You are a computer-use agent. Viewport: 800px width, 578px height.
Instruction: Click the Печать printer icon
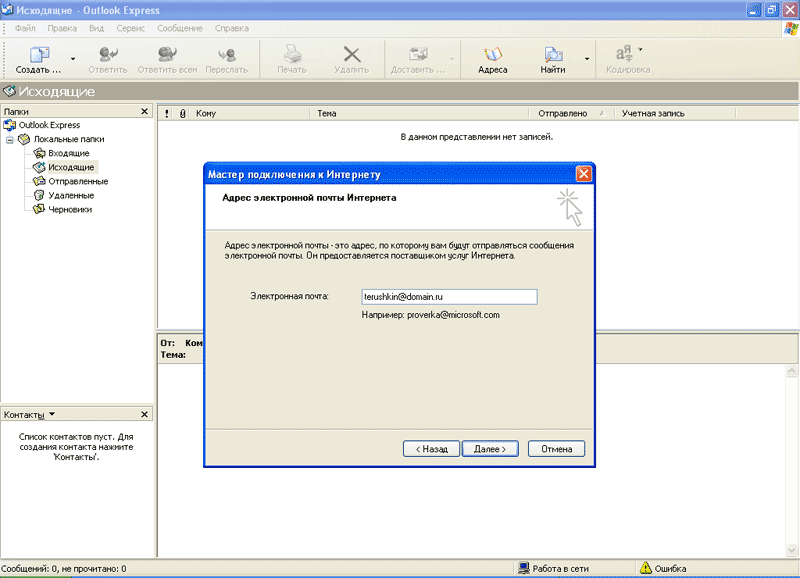tap(292, 54)
